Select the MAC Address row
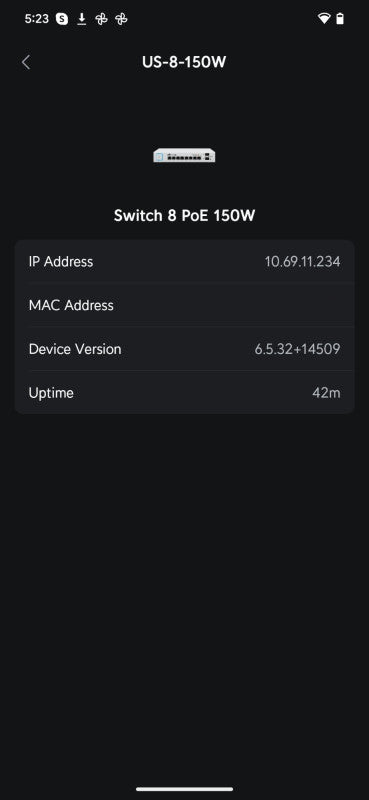The width and height of the screenshot is (369, 800). tap(184, 306)
